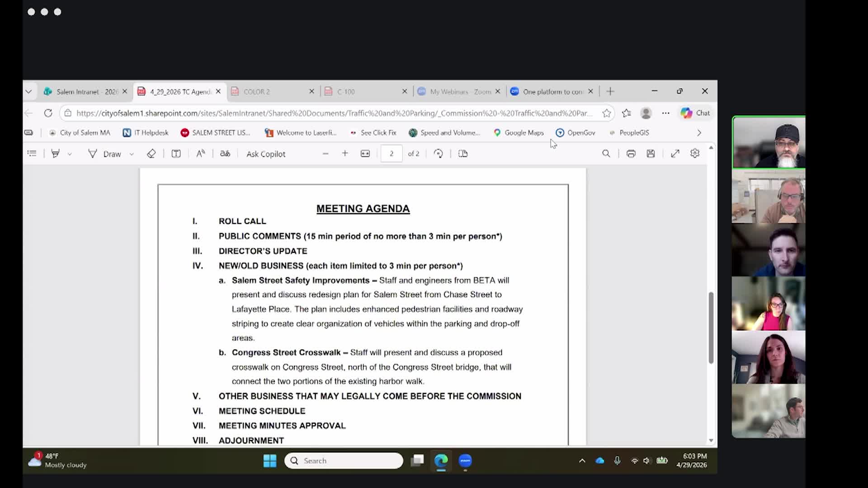The height and width of the screenshot is (488, 868).
Task: Open Welcome to Laserfiche bookmark
Action: [x=301, y=133]
